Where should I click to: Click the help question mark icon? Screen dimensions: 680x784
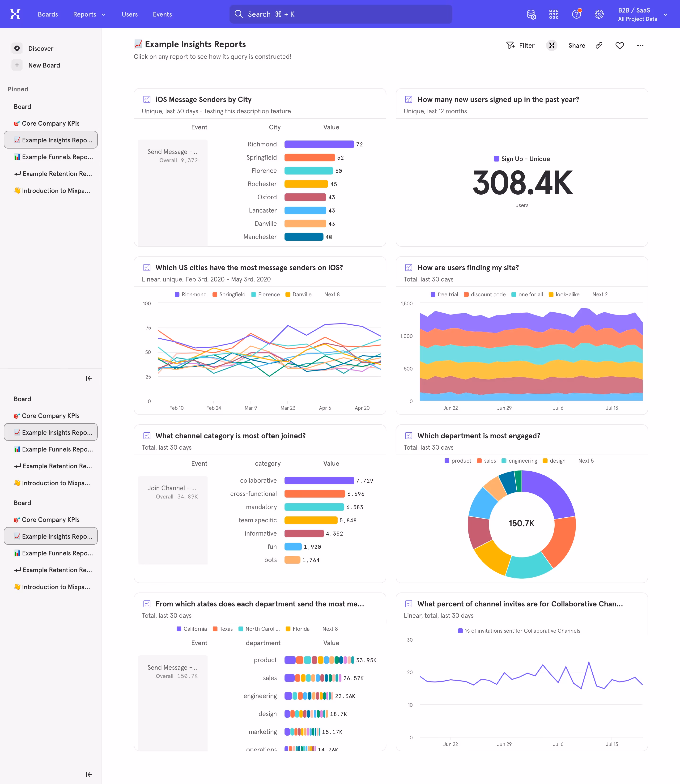[x=576, y=14]
